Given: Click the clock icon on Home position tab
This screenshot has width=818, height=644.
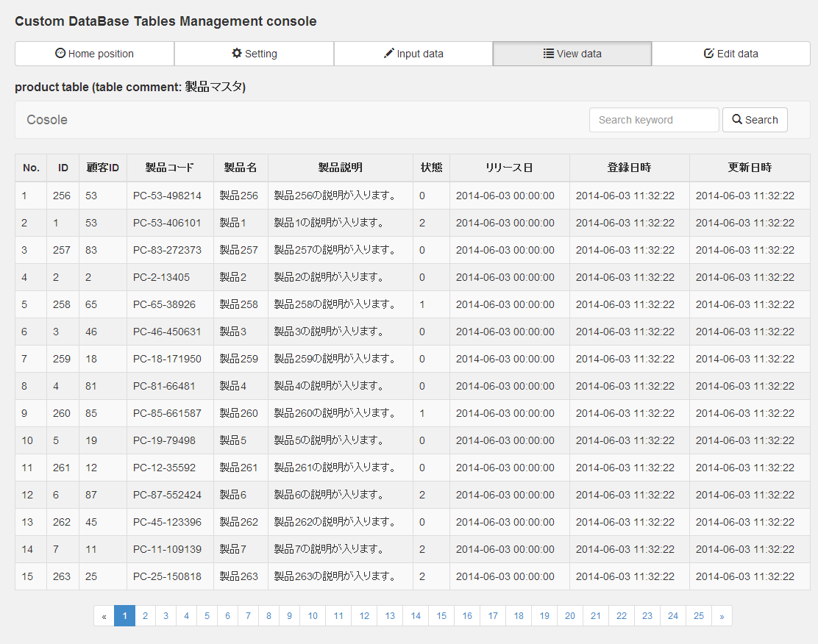Looking at the screenshot, I should pos(60,53).
